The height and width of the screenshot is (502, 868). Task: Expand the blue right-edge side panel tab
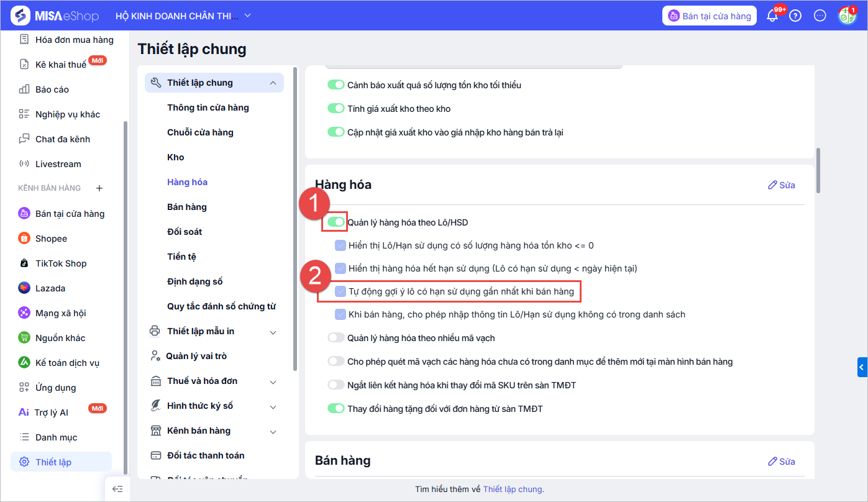(x=862, y=367)
